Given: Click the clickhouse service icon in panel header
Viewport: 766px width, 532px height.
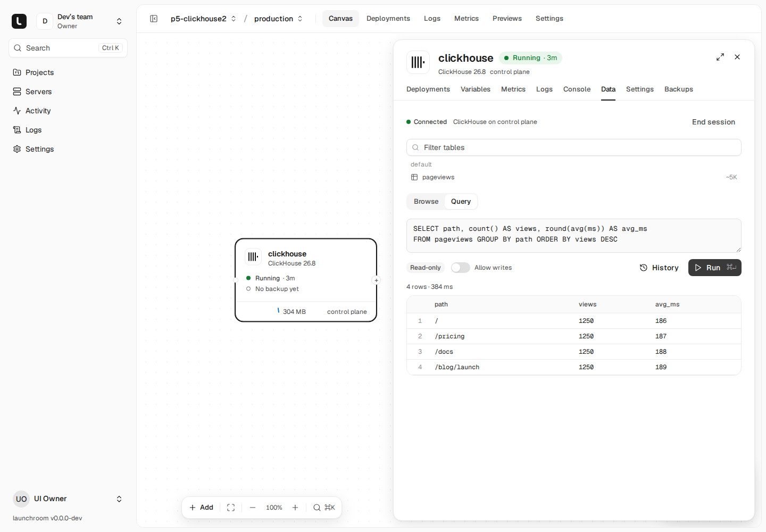Looking at the screenshot, I should 418,62.
